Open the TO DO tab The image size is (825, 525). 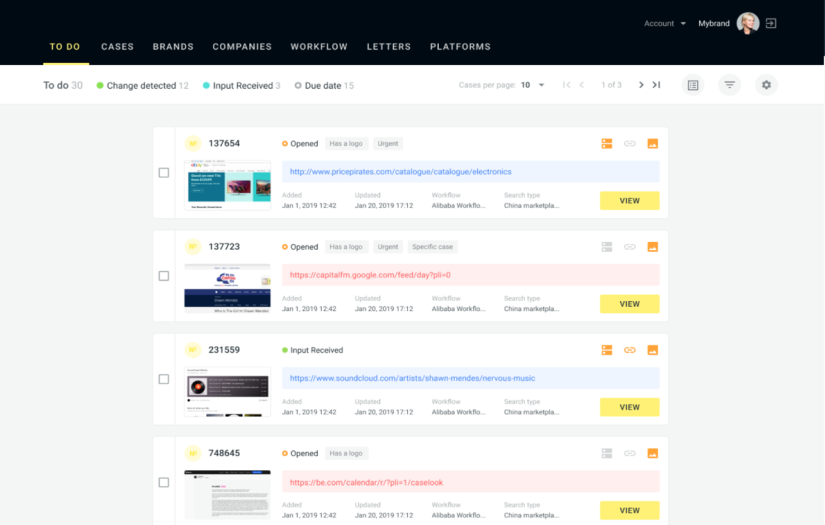65,47
